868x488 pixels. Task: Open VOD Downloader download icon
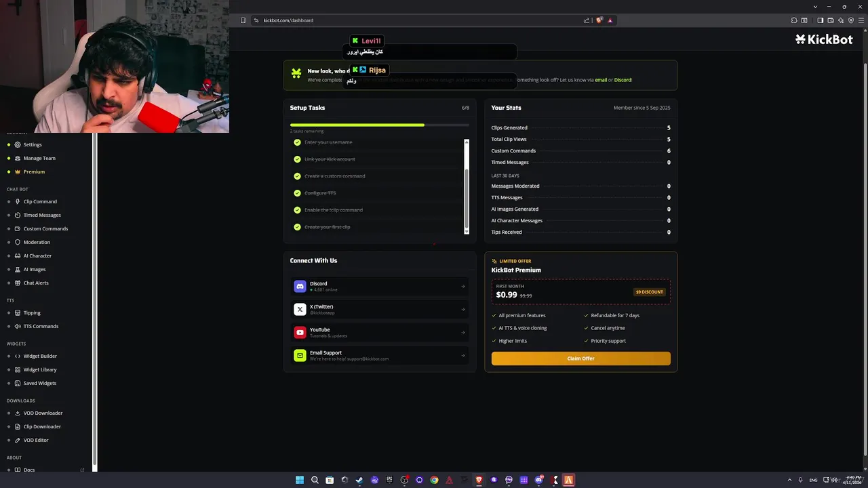[x=18, y=413]
